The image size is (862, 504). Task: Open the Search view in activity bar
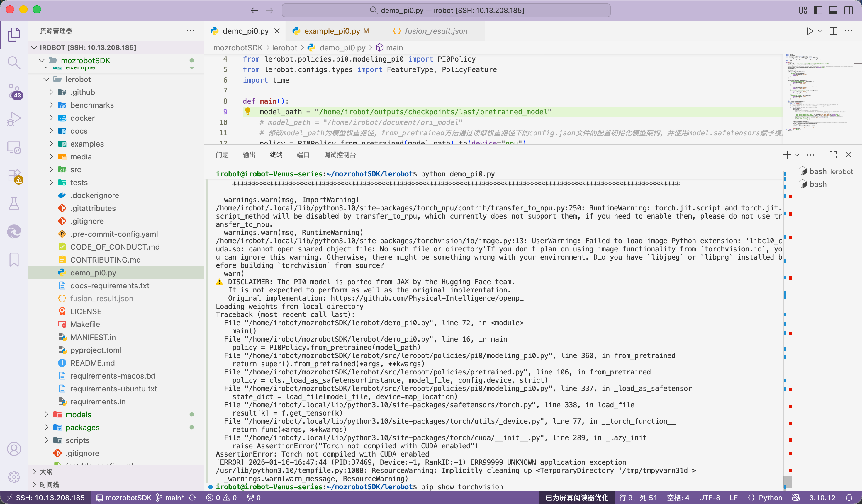coord(14,63)
